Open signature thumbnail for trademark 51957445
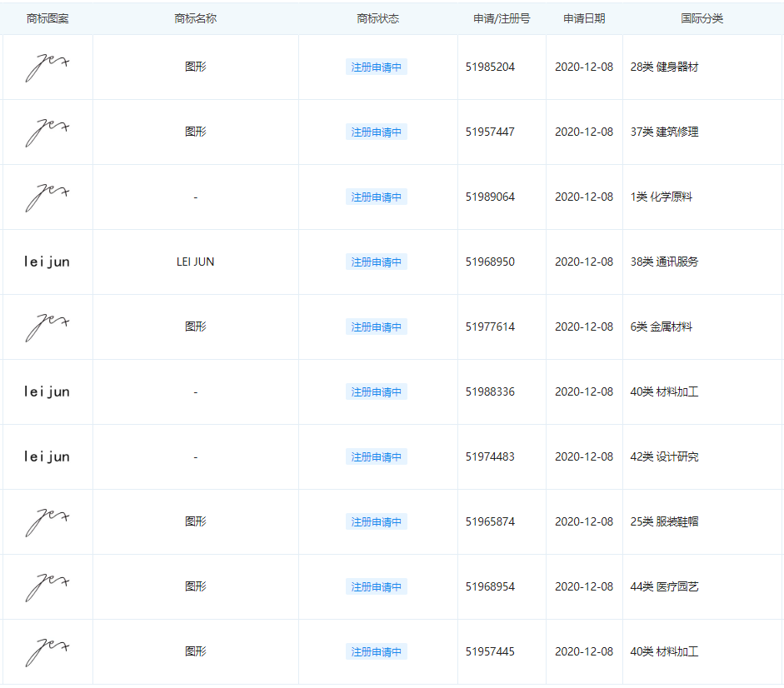Viewport: 784px width, 688px height. [47, 652]
